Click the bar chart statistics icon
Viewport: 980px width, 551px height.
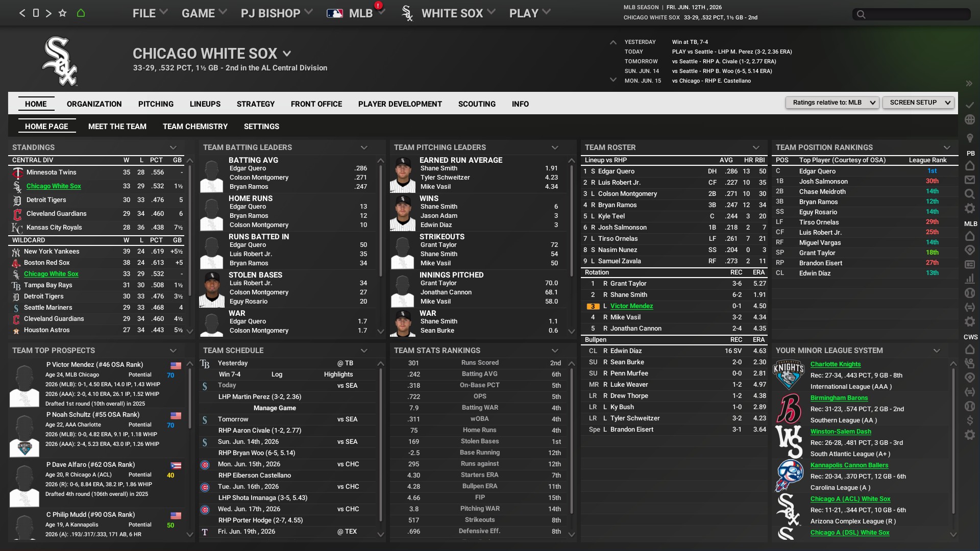pyautogui.click(x=970, y=279)
